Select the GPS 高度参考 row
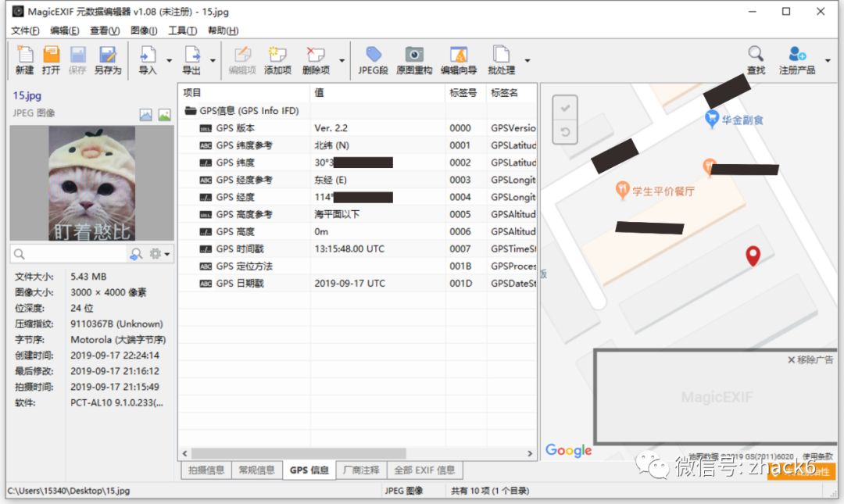The width and height of the screenshot is (844, 504). pos(358,214)
